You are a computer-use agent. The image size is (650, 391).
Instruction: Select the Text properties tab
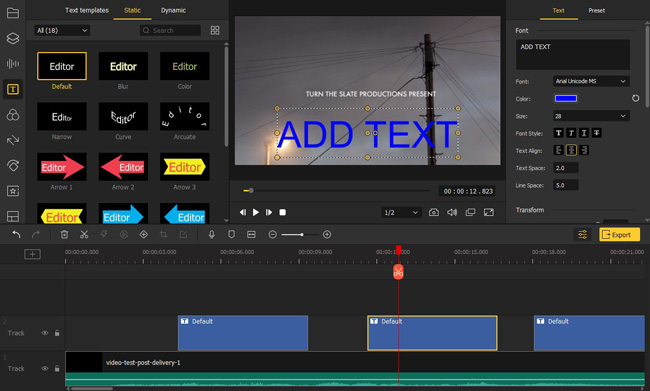(x=558, y=10)
